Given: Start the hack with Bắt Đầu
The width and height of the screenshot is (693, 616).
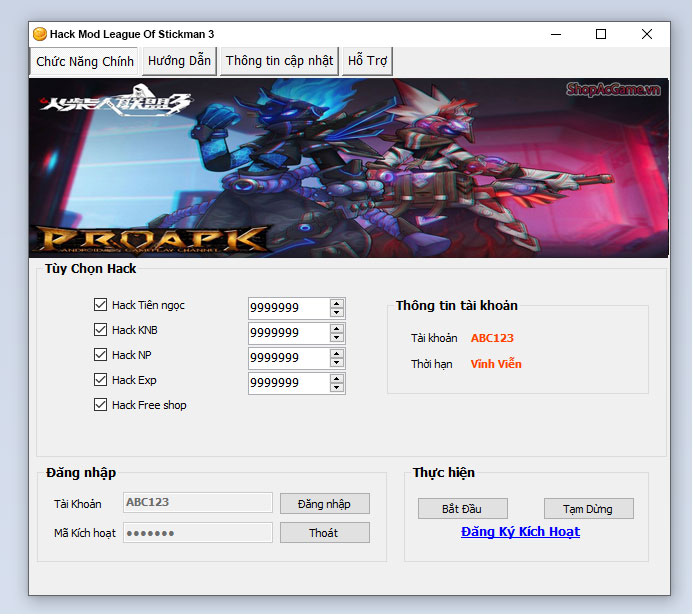Looking at the screenshot, I should click(x=462, y=509).
